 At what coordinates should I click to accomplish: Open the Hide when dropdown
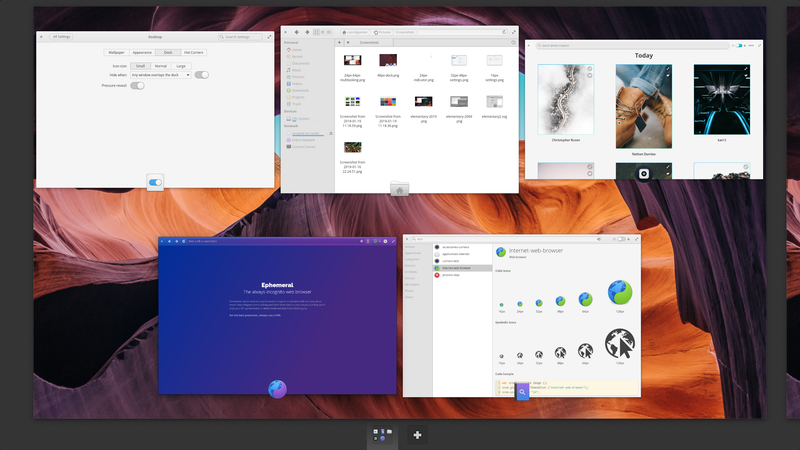(161, 75)
